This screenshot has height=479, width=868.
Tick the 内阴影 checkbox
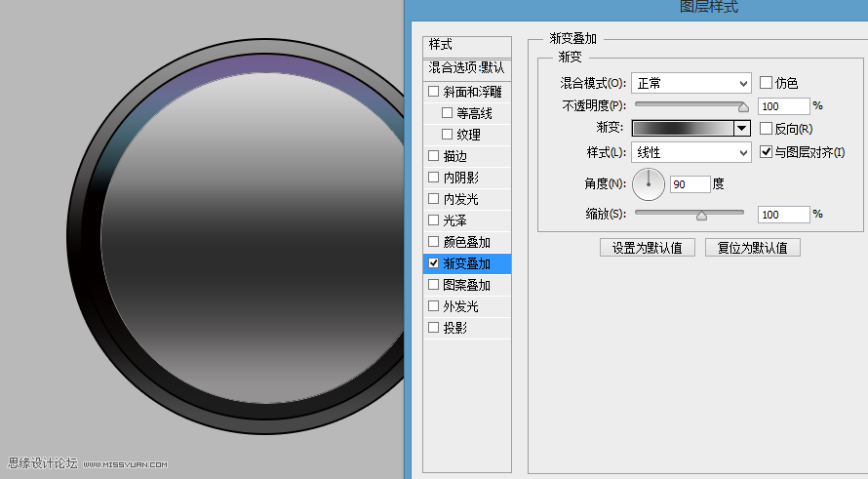pyautogui.click(x=433, y=178)
